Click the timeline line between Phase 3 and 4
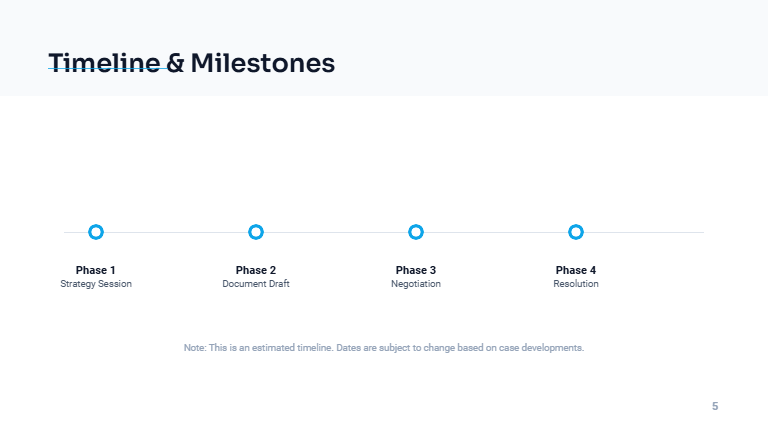The image size is (768, 432). 496,232
